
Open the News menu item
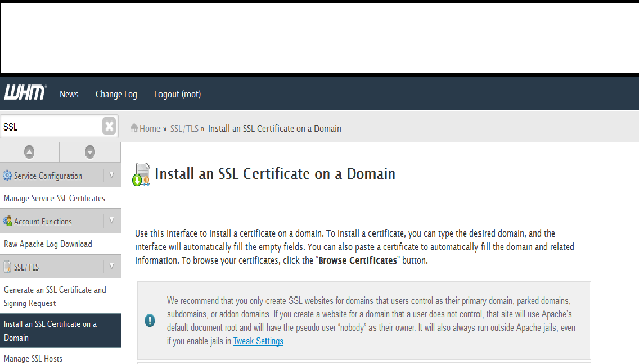(69, 94)
